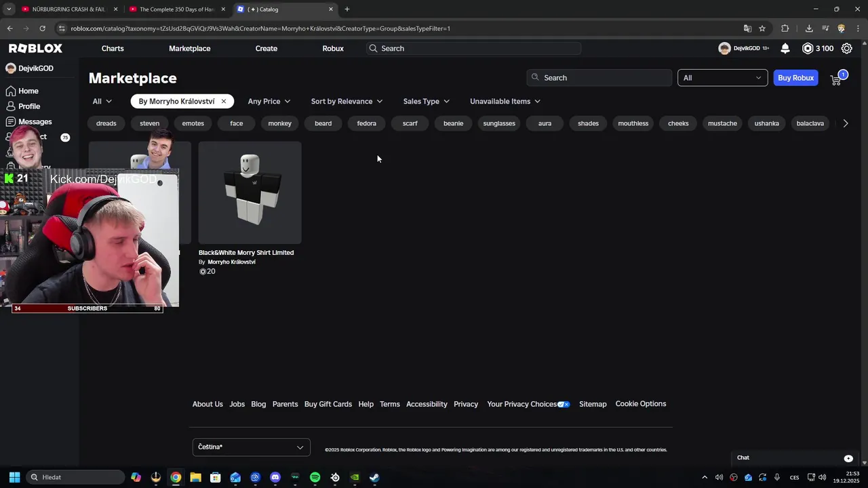Open Charts in the top navigation
Image resolution: width=868 pixels, height=488 pixels.
click(x=113, y=48)
